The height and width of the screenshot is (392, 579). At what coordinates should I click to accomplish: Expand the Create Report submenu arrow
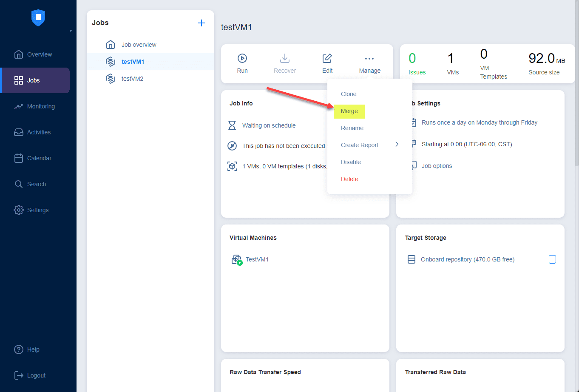coord(397,145)
